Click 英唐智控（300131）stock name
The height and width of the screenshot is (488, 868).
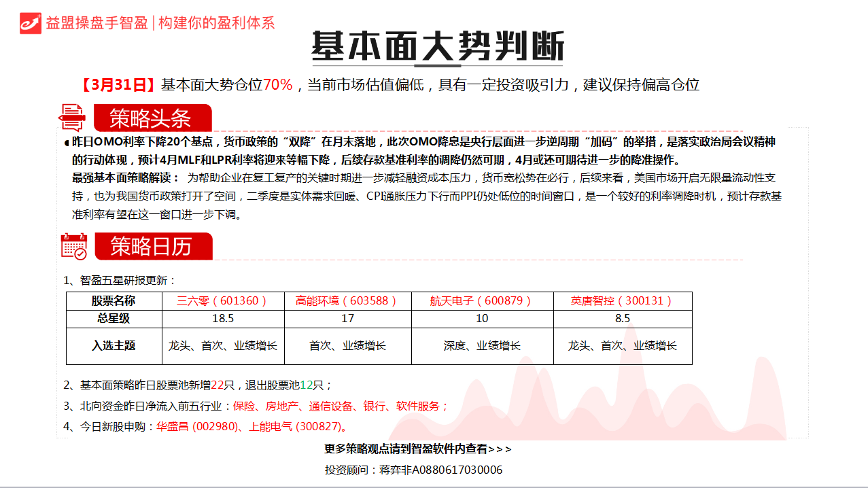[x=622, y=300]
